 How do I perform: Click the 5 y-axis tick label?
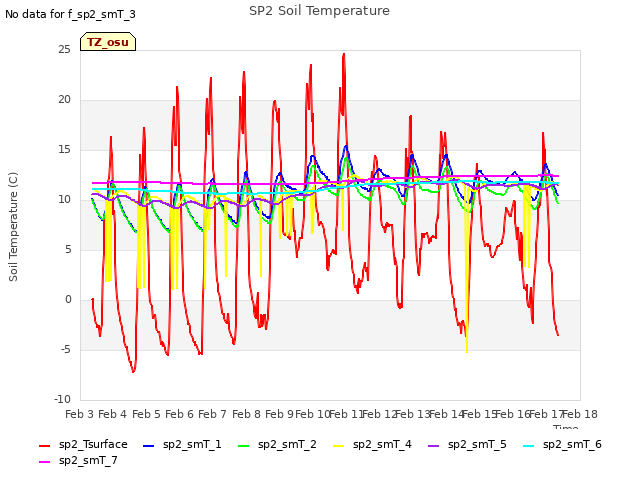click(x=68, y=250)
